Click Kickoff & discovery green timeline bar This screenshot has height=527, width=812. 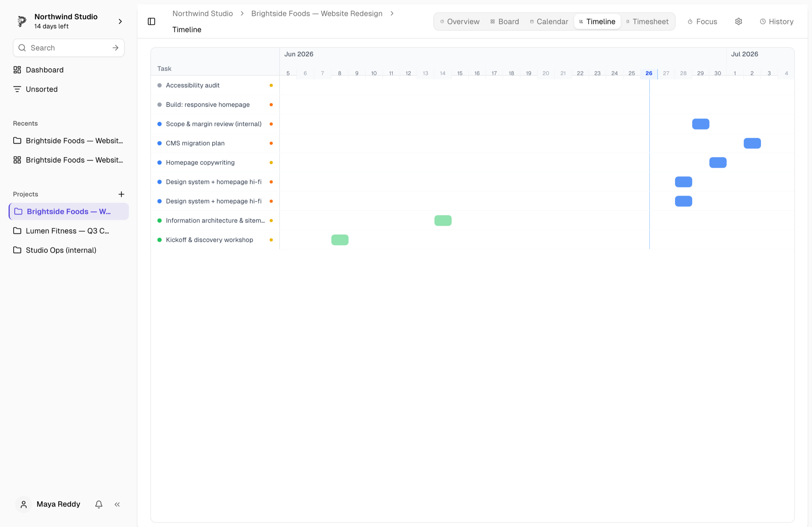click(x=340, y=240)
